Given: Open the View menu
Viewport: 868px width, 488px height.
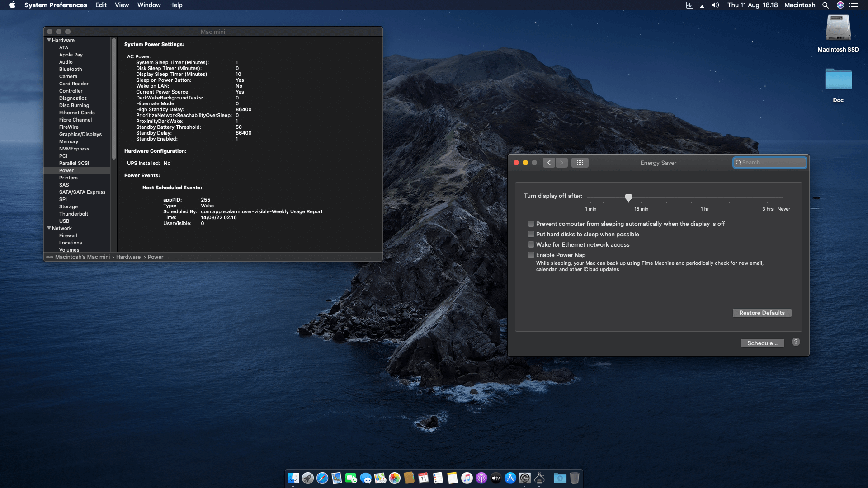Looking at the screenshot, I should click(122, 5).
